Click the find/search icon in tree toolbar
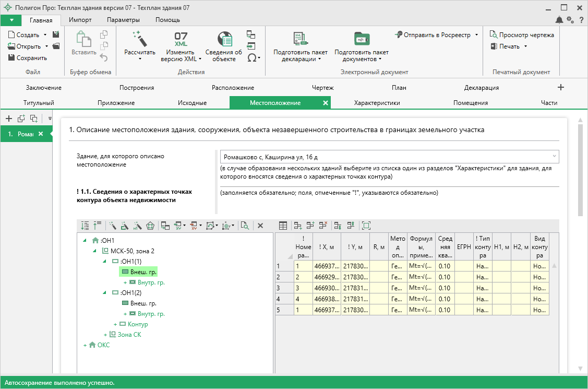This screenshot has height=389, width=588. (x=245, y=226)
